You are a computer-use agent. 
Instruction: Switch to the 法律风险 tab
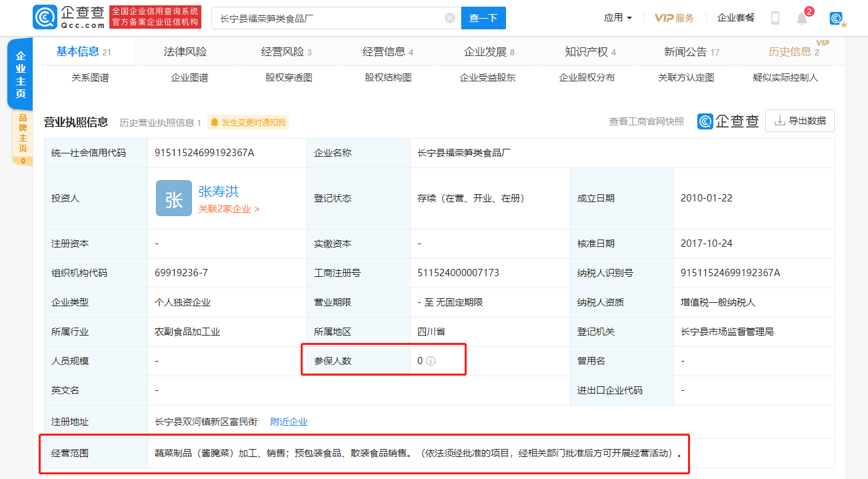[185, 52]
